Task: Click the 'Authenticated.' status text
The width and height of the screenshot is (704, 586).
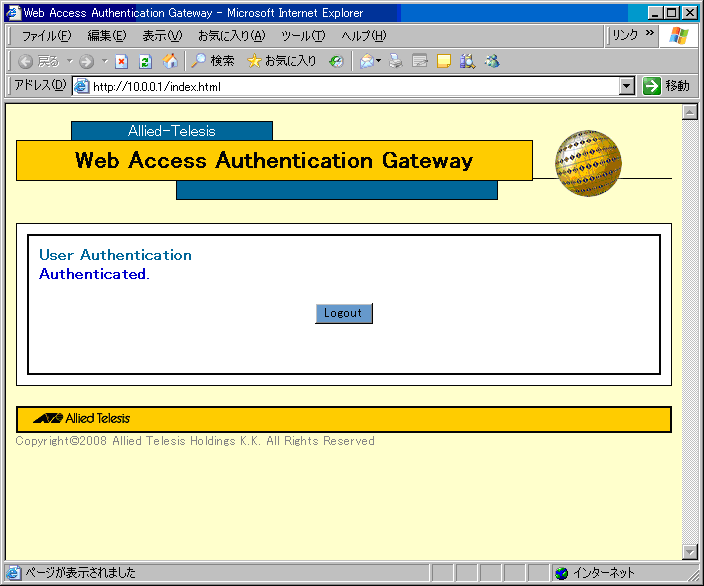Action: tap(94, 274)
